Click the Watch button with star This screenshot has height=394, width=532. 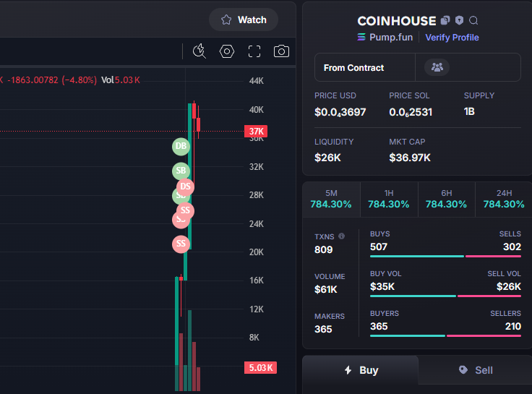(x=244, y=20)
